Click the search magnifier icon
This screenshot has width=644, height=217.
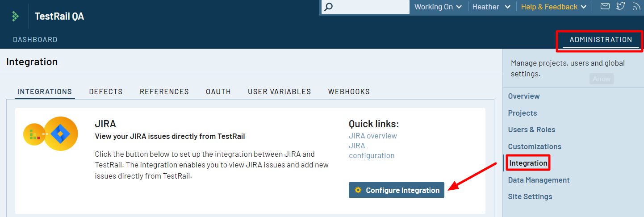click(x=328, y=7)
